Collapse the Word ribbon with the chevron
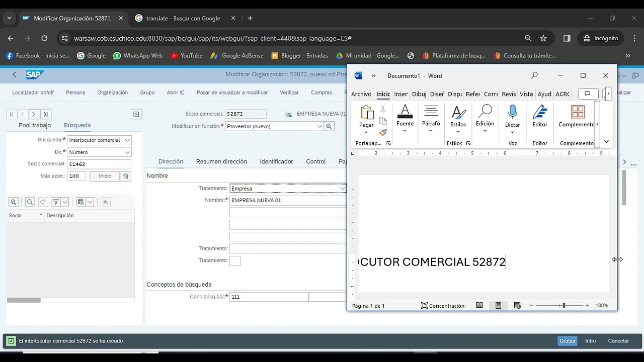 [606, 142]
